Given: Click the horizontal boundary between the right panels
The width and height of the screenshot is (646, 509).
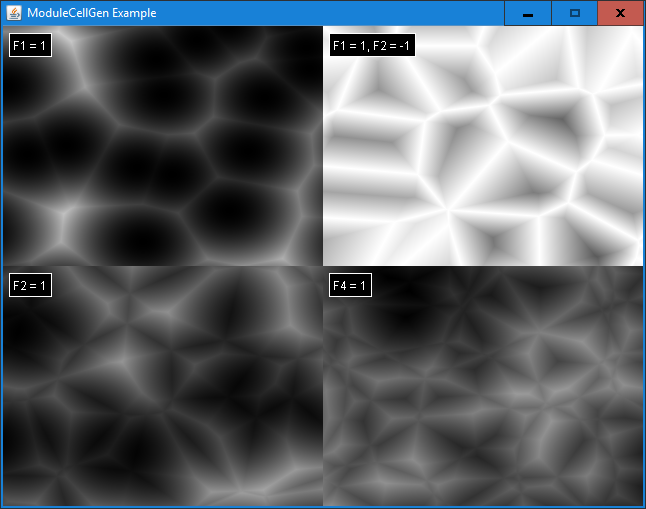Looking at the screenshot, I should pyautogui.click(x=482, y=266).
